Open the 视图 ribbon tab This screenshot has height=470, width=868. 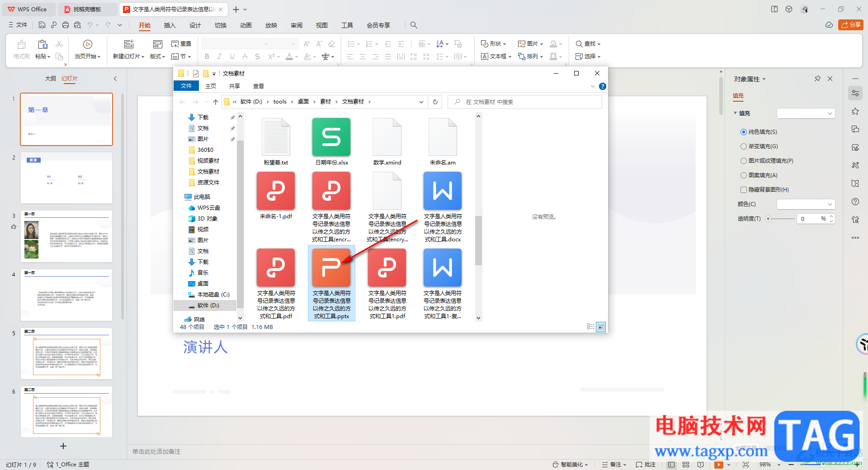321,25
